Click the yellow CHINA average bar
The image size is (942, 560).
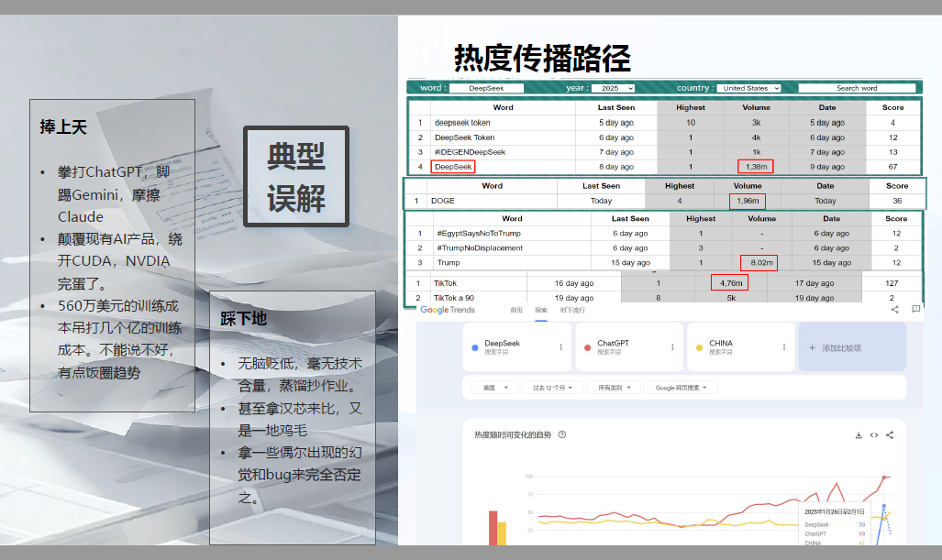pos(502,533)
